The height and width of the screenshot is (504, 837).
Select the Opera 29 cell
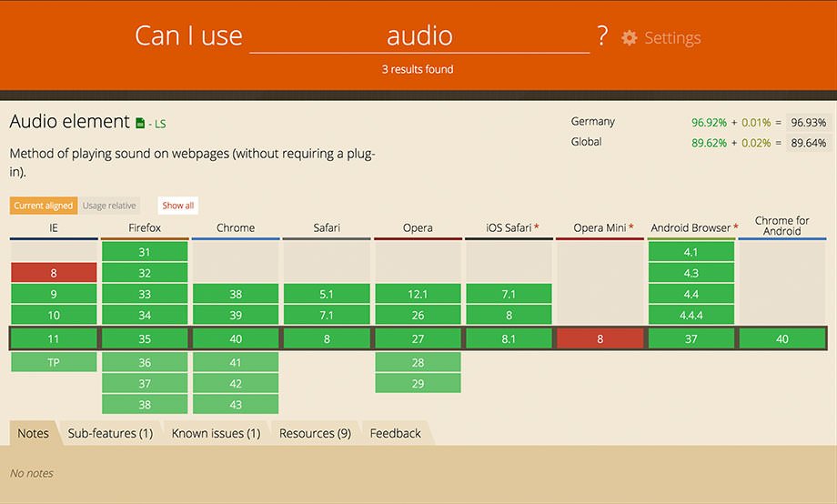418,383
